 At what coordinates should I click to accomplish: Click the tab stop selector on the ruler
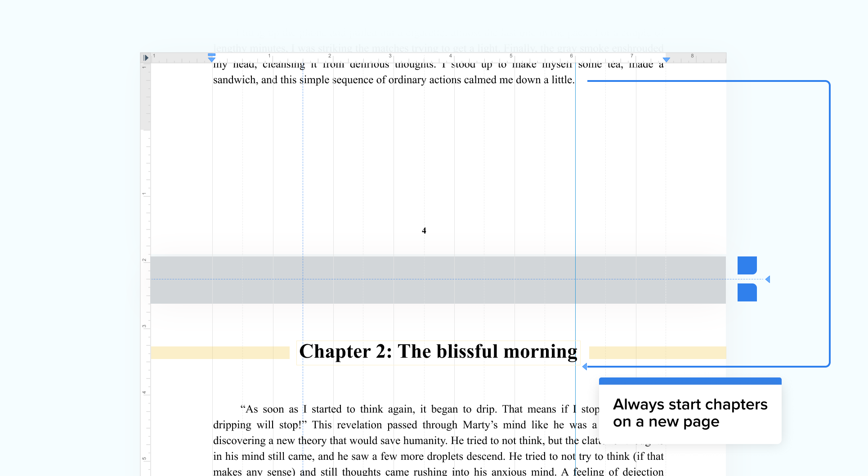pos(145,58)
